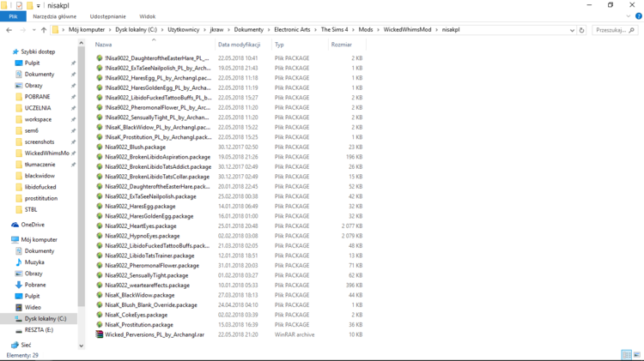This screenshot has height=361, width=644.
Task: Click new folder icon in title bar
Action: [x=29, y=5]
